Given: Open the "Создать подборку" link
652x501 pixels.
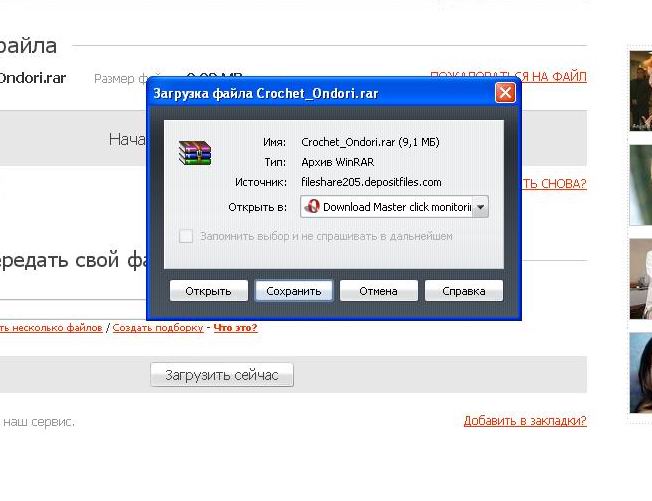Looking at the screenshot, I should pyautogui.click(x=158, y=328).
